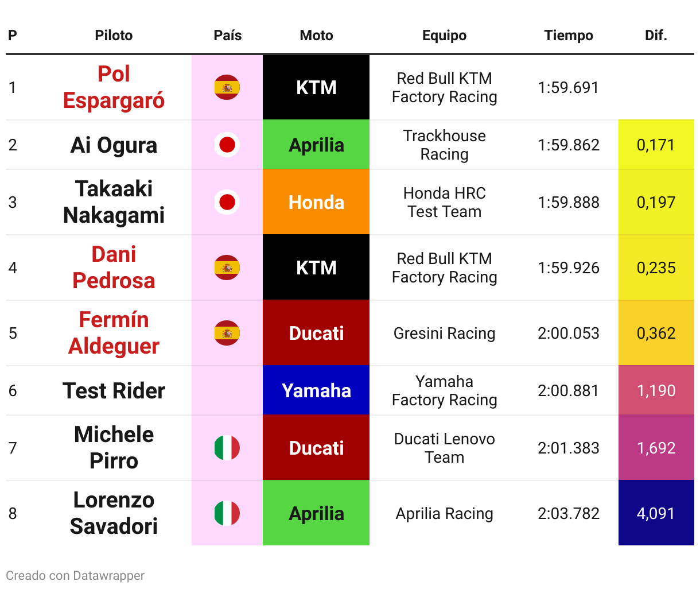This screenshot has height=589, width=700.
Task: Click Spain flag icon in Dani Pedrosa row
Action: point(227,268)
